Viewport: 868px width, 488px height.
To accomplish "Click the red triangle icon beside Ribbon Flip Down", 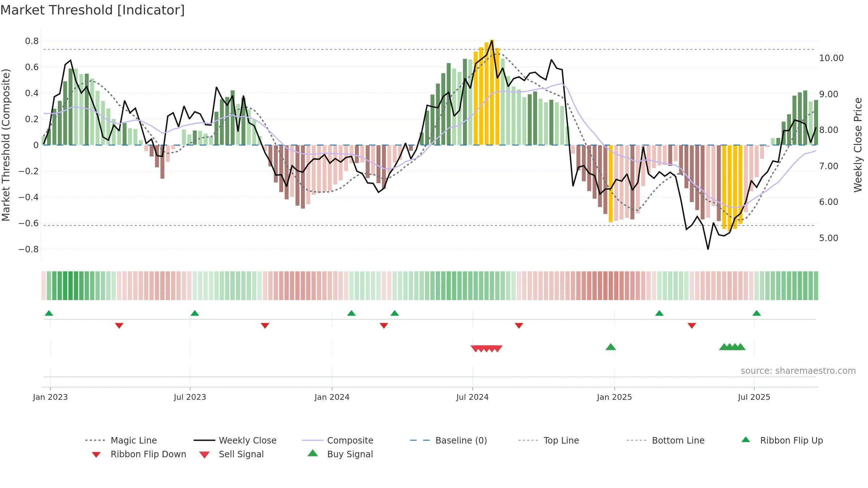I will pos(96,455).
